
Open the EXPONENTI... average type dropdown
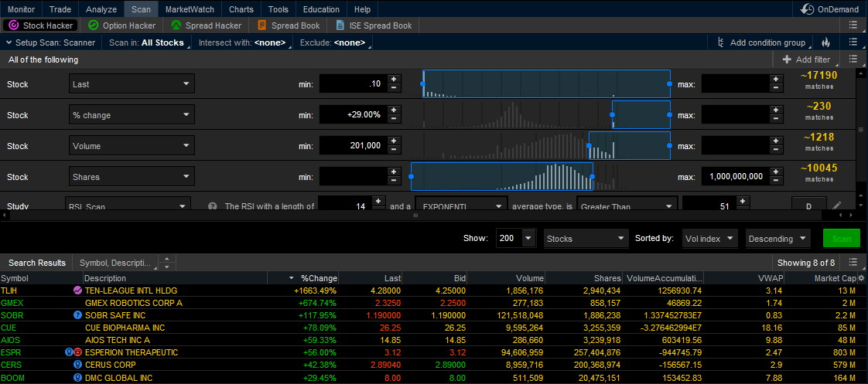coord(461,204)
